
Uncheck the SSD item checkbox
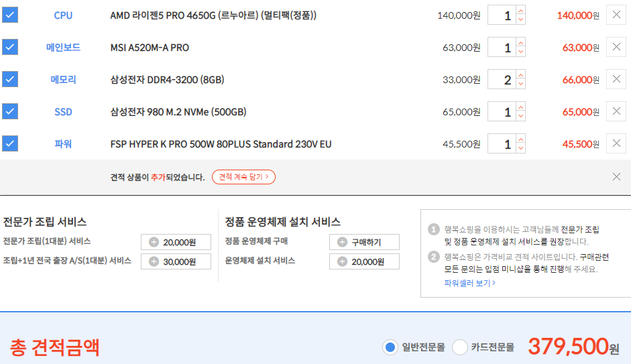10,111
